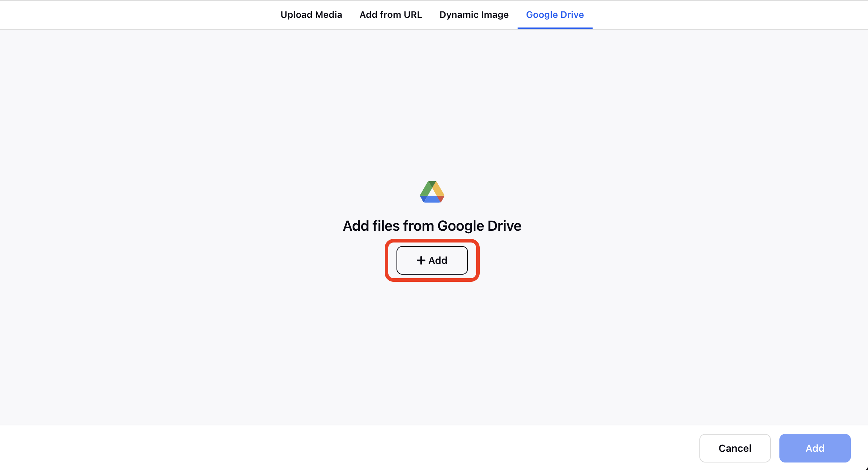This screenshot has width=868, height=470.
Task: Select the Google Drive tab
Action: coord(555,15)
